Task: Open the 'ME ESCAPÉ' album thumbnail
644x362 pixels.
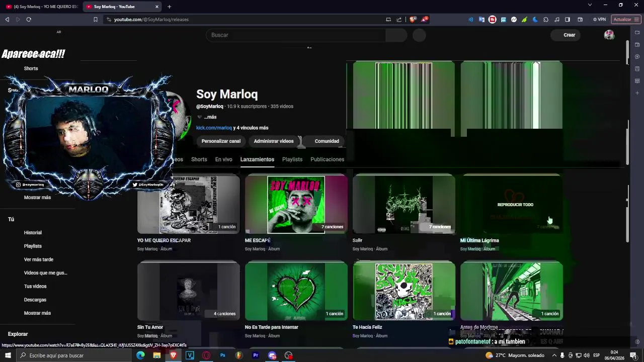Action: [296, 205]
